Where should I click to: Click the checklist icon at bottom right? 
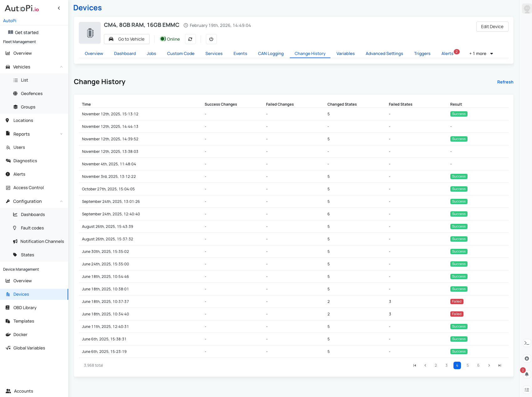pyautogui.click(x=527, y=390)
